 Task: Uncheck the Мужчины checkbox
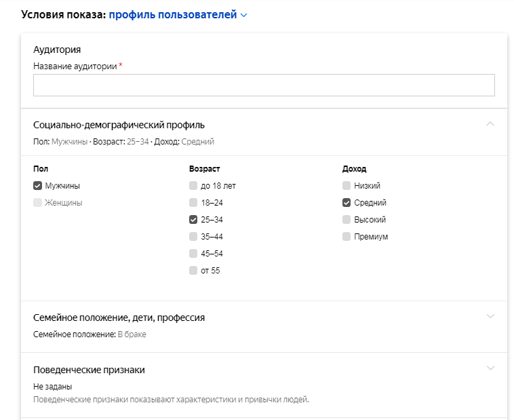click(x=38, y=186)
